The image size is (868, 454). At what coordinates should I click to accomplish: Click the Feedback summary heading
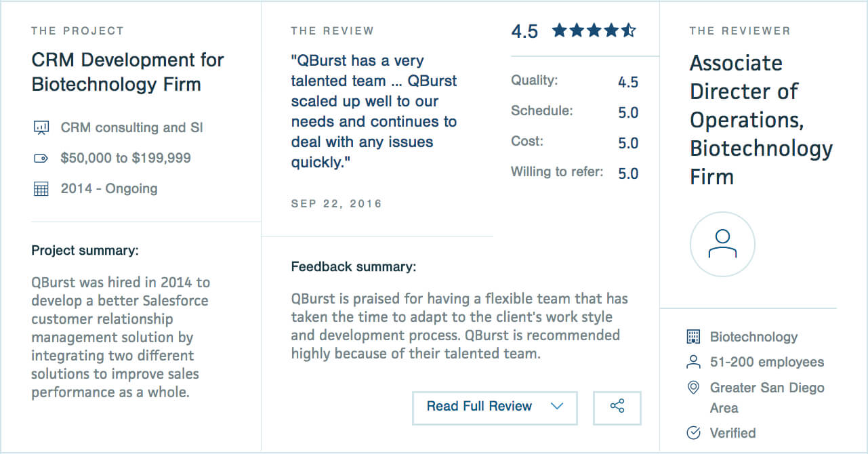coord(354,267)
